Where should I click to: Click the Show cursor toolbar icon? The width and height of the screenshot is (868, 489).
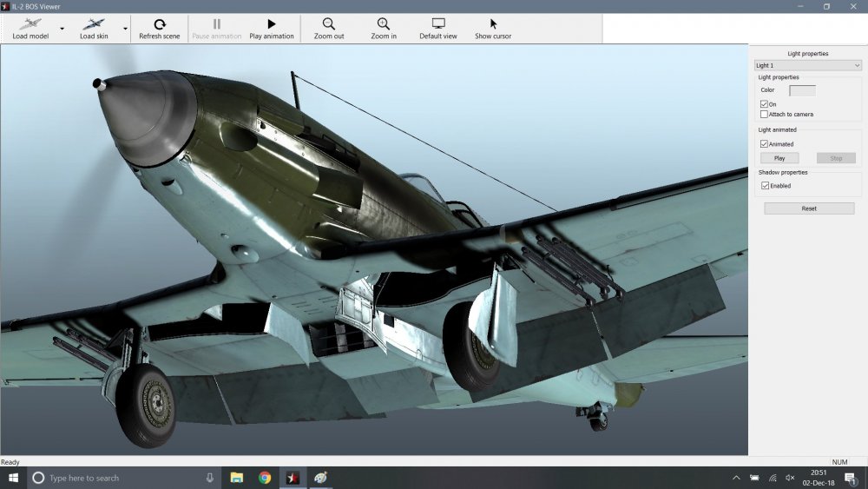point(493,24)
